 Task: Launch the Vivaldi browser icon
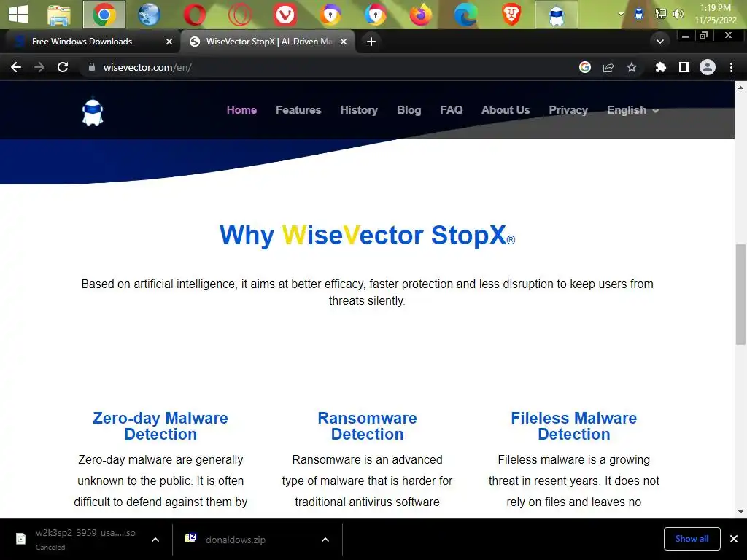[x=285, y=15]
